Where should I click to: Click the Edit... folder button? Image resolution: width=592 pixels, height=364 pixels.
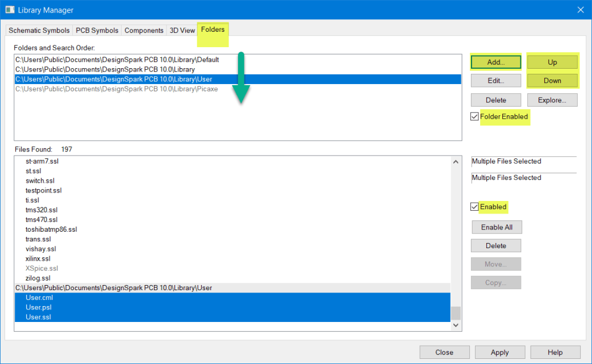click(496, 81)
